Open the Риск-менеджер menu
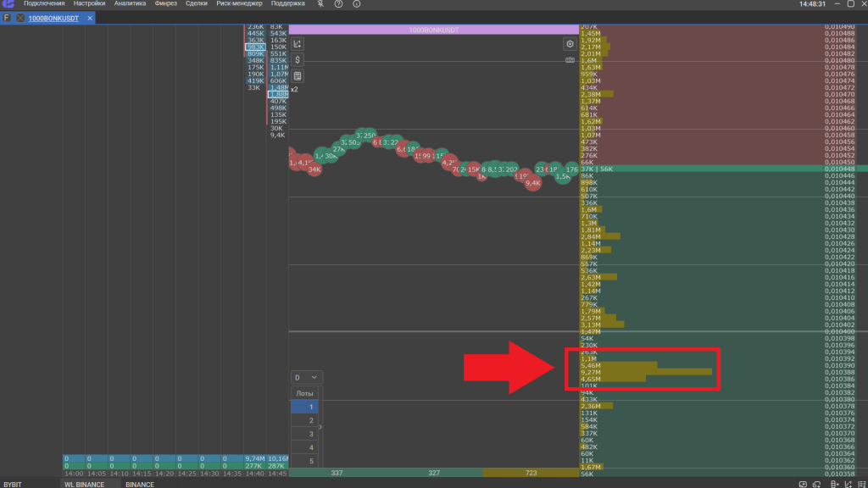 click(x=239, y=4)
